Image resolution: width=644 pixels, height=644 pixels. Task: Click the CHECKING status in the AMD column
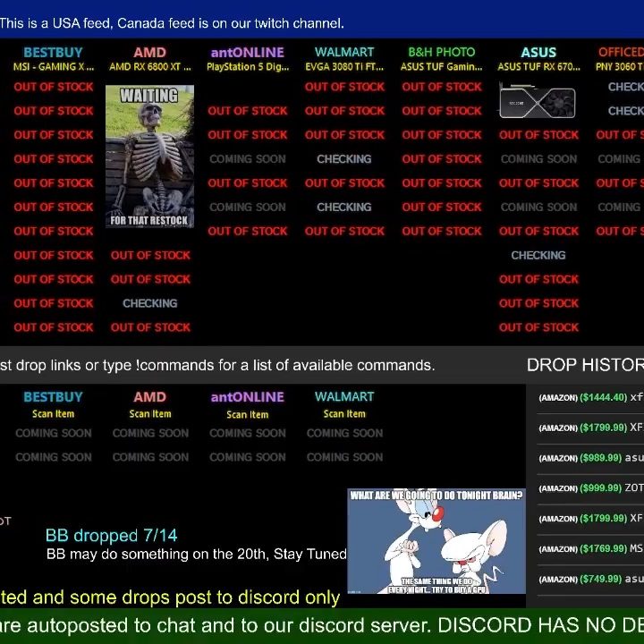[150, 303]
